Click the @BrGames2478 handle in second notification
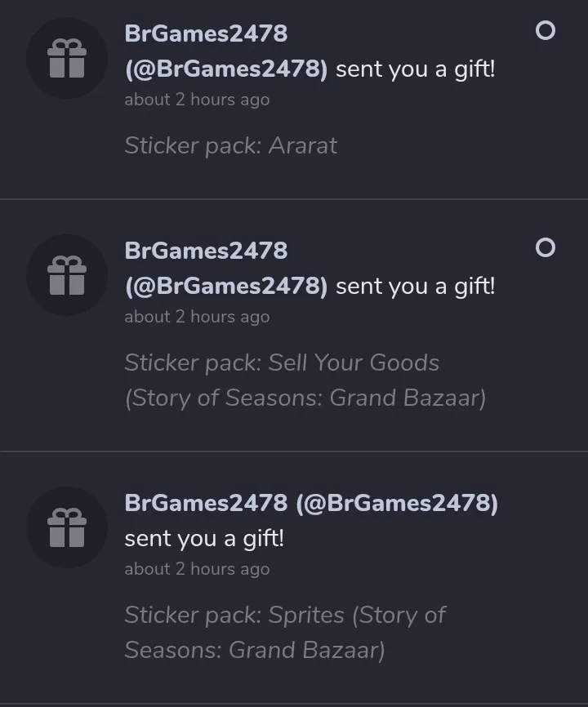This screenshot has height=707, width=588. (226, 287)
